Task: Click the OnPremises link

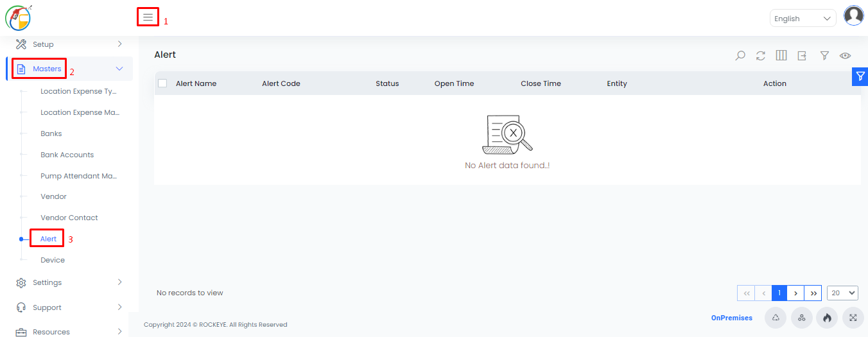Action: pyautogui.click(x=732, y=318)
